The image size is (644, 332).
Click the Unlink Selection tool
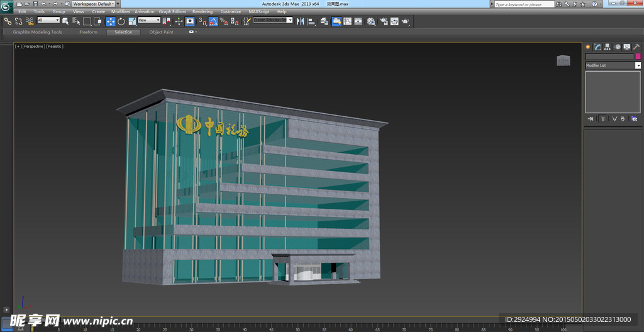pyautogui.click(x=18, y=21)
